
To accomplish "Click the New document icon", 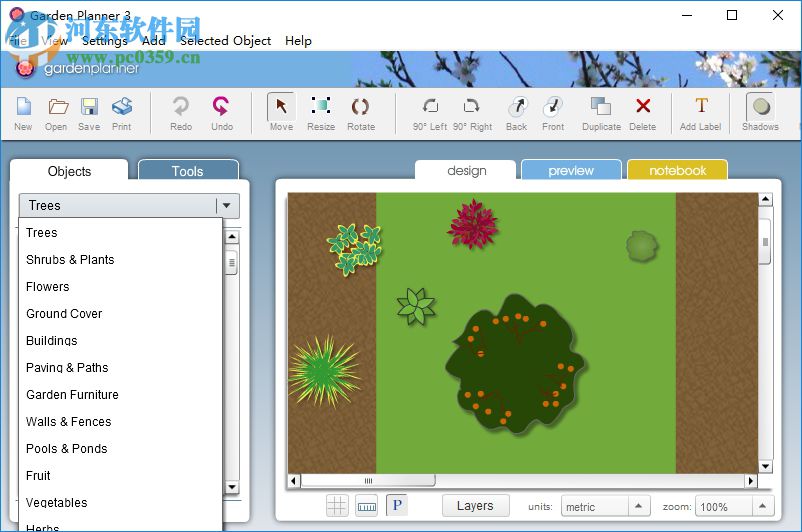I will pos(24,113).
